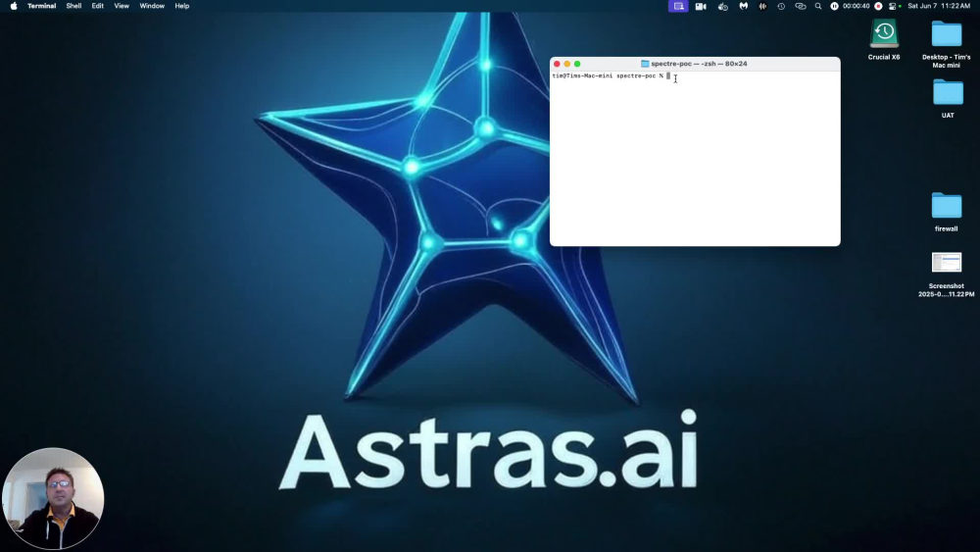Viewport: 980px width, 552px height.
Task: Open the Terminal application menu
Action: click(x=42, y=6)
